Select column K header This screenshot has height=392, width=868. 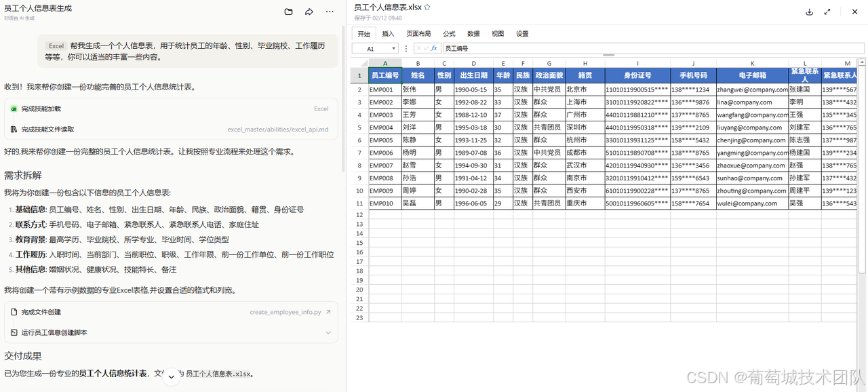pyautogui.click(x=752, y=63)
